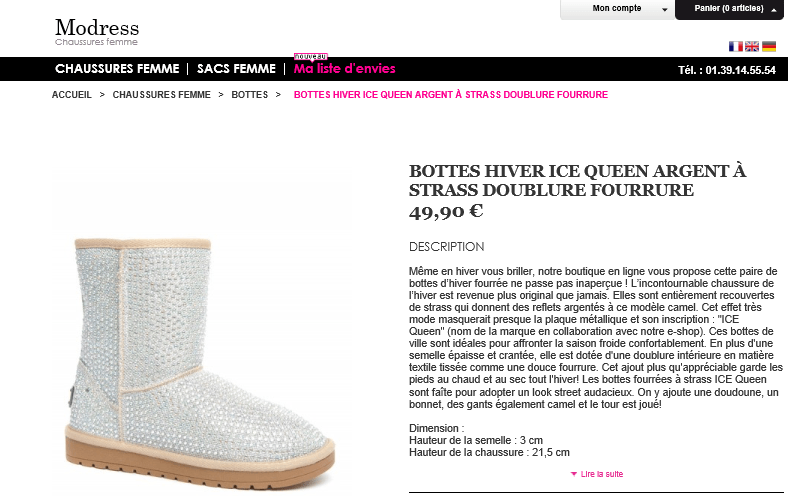Screen dimensions: 788x496
Task: Expand the Mon compte dropdown arrow
Action: [x=665, y=10]
